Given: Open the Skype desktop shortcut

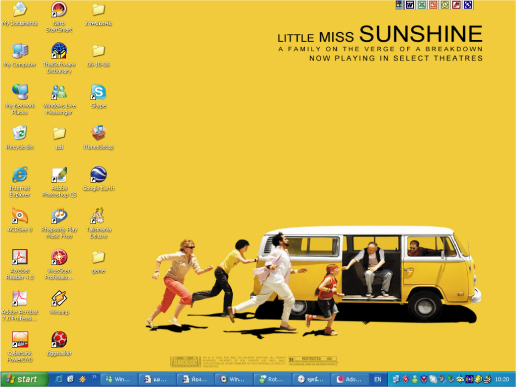Looking at the screenshot, I should (98, 97).
